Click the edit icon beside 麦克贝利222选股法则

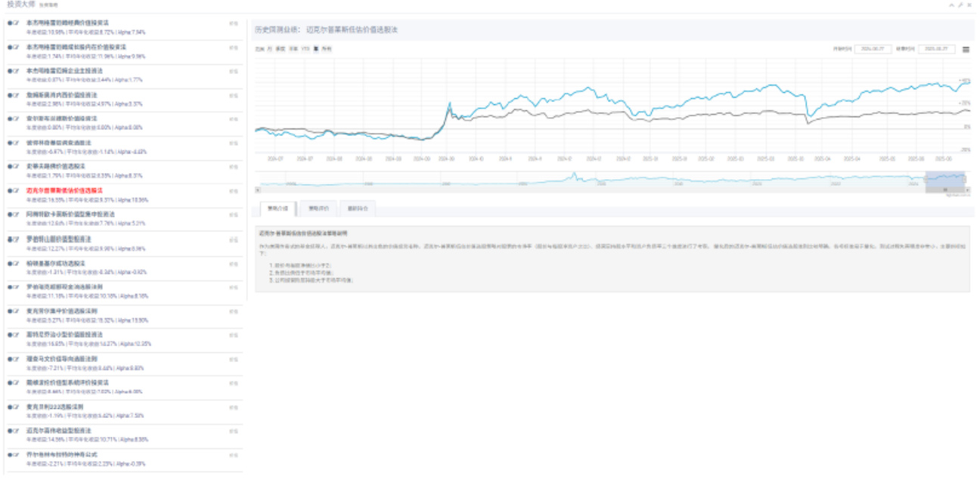point(15,407)
